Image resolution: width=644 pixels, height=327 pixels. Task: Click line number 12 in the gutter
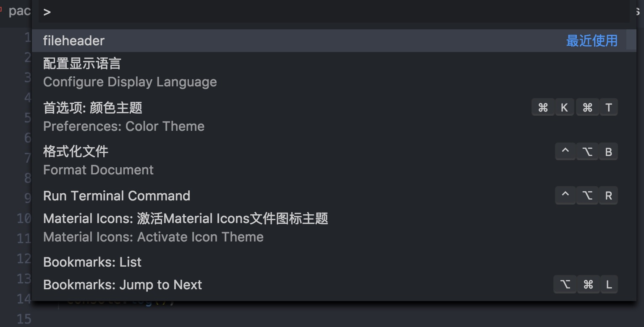point(24,259)
